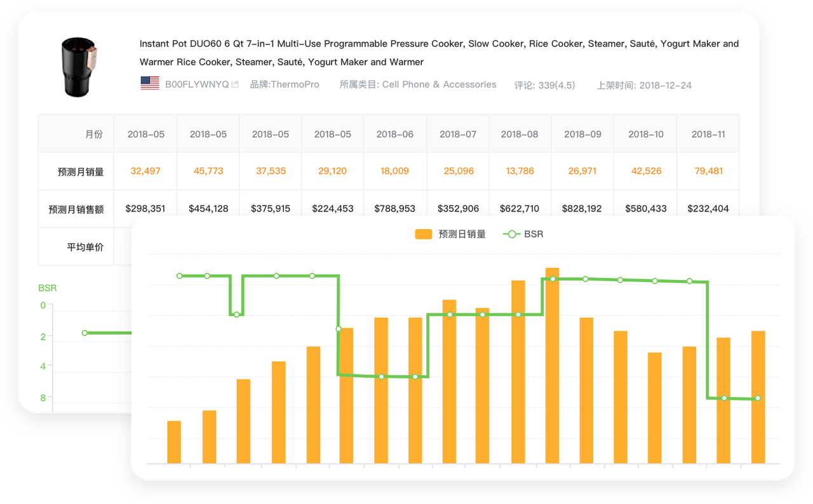Select the last BSR data point on the right
Screen dimensions: 813x504
[x=758, y=398]
